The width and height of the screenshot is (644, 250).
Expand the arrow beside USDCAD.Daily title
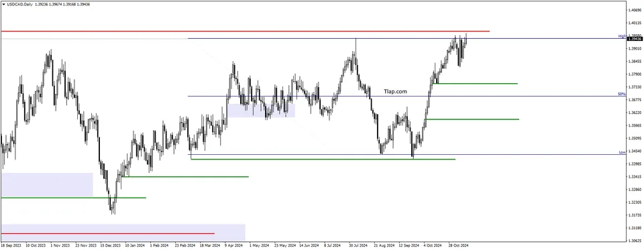pos(3,4)
